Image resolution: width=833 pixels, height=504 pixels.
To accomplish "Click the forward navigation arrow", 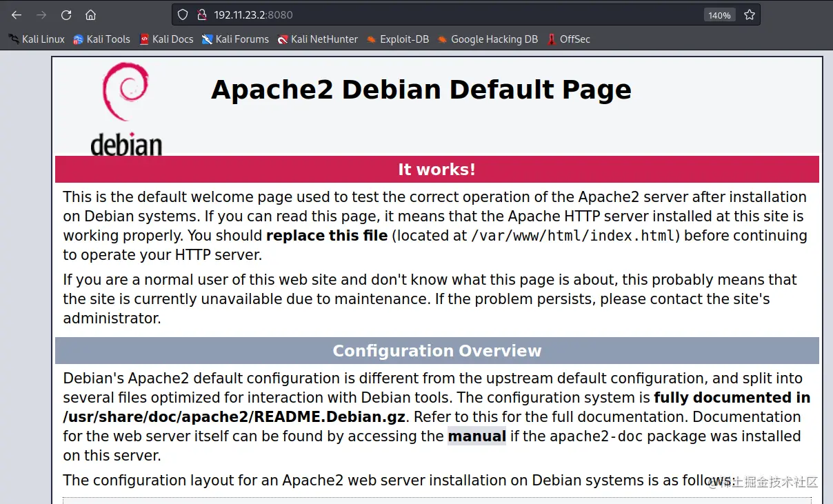I will tap(40, 14).
